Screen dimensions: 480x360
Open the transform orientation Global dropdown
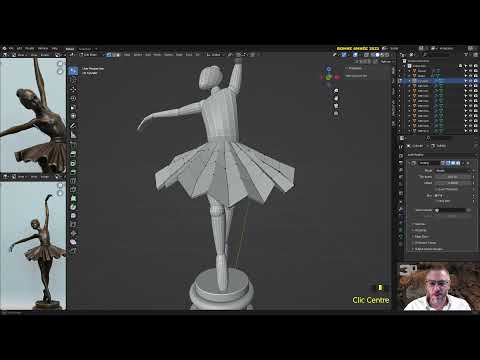(215, 54)
